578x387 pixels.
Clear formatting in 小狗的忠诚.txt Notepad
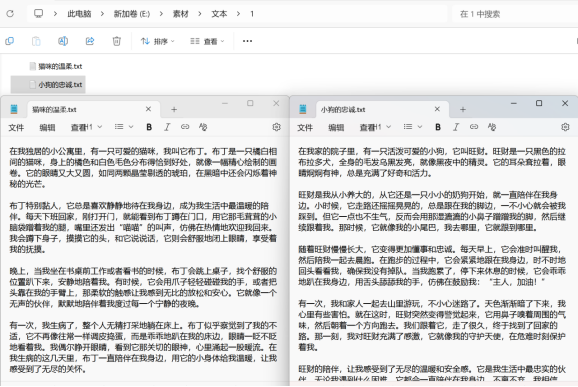(492, 127)
